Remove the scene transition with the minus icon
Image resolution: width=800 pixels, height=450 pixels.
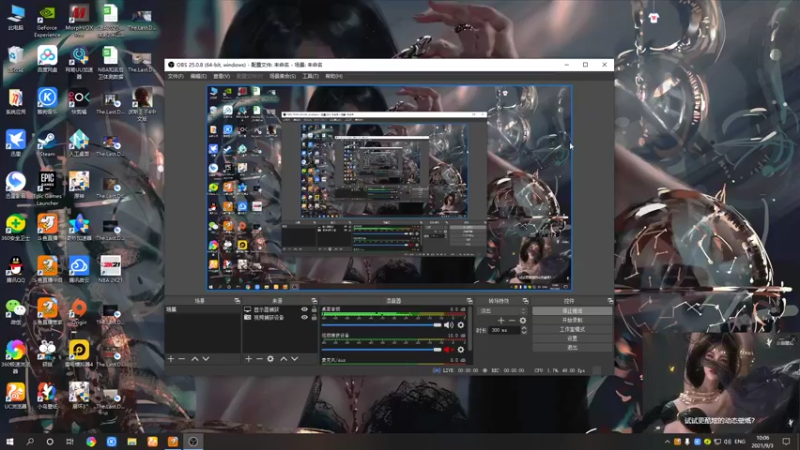coord(512,320)
